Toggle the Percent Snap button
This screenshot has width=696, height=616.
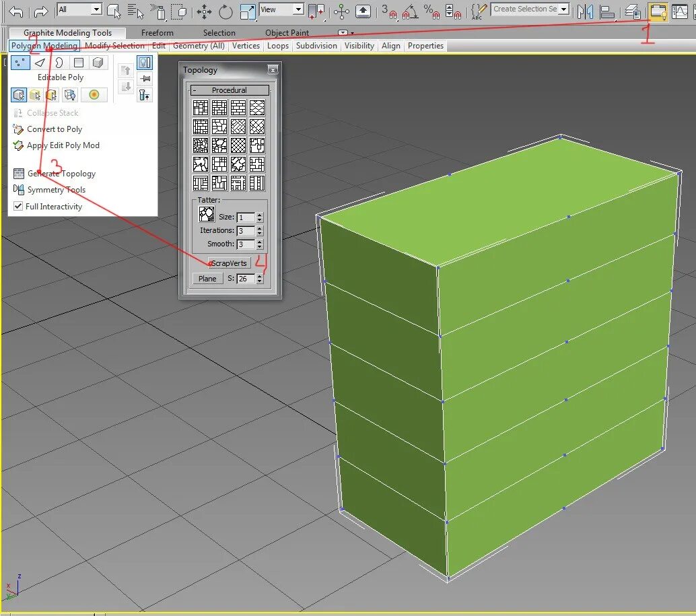(431, 11)
